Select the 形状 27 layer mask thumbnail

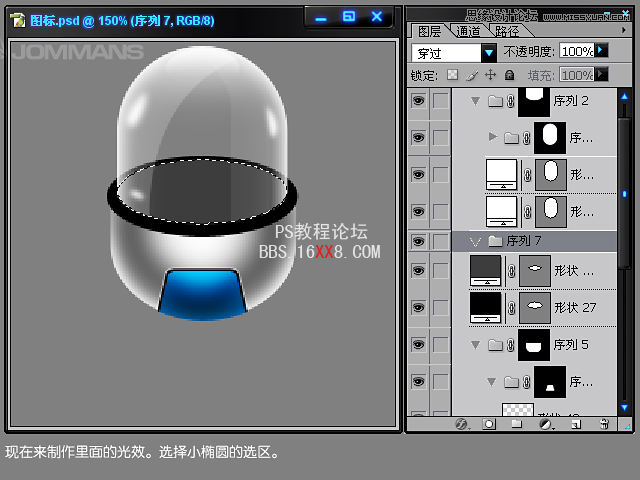point(534,306)
